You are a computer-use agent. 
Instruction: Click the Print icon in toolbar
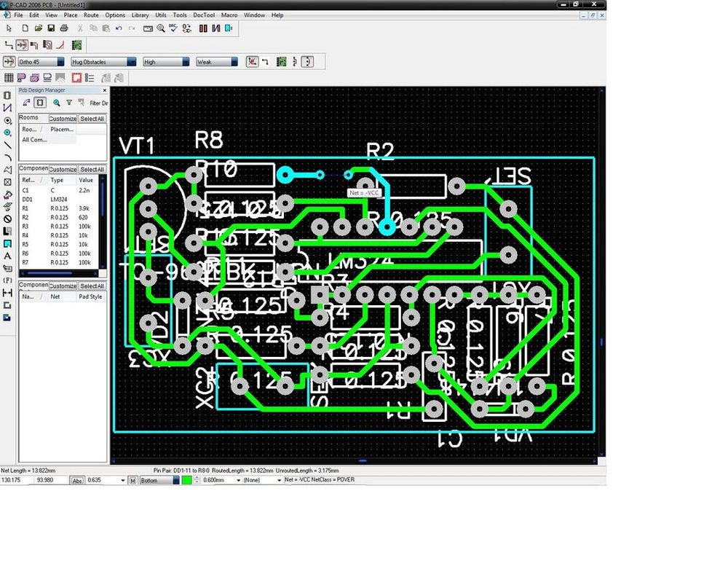[64, 28]
